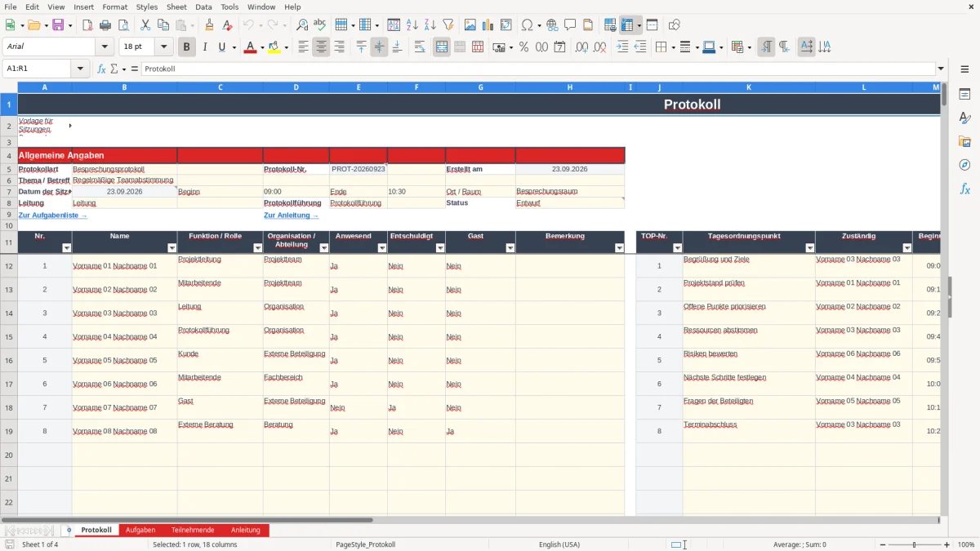Image resolution: width=980 pixels, height=551 pixels.
Task: Click the formula input field
Action: (x=537, y=69)
